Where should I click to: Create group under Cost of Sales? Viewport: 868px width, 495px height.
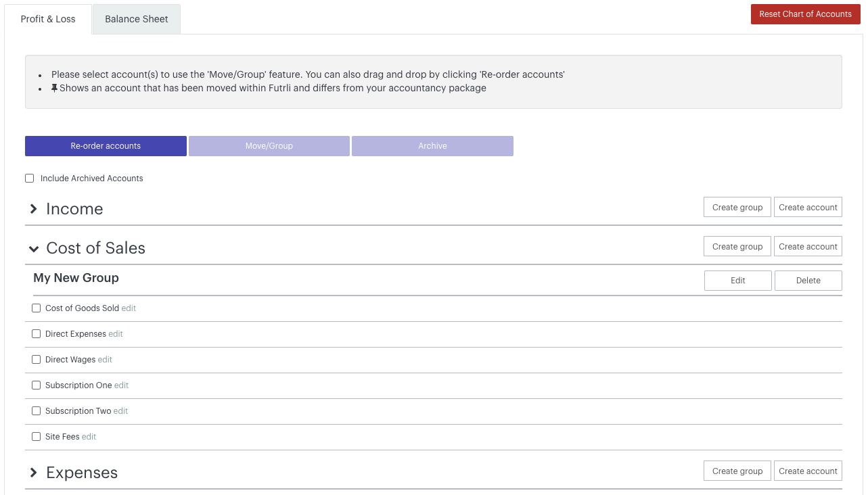pyautogui.click(x=737, y=247)
